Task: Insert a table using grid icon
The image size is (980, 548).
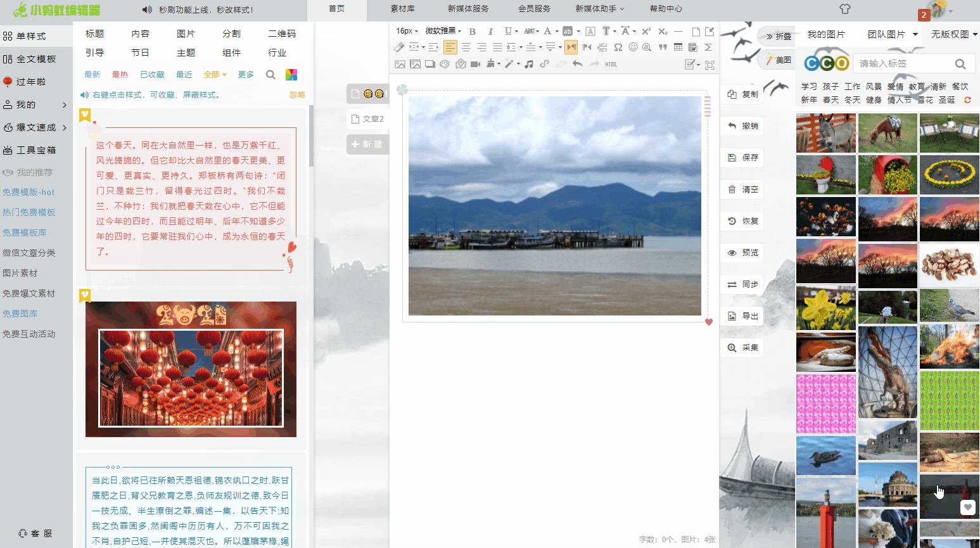Action: pos(678,47)
